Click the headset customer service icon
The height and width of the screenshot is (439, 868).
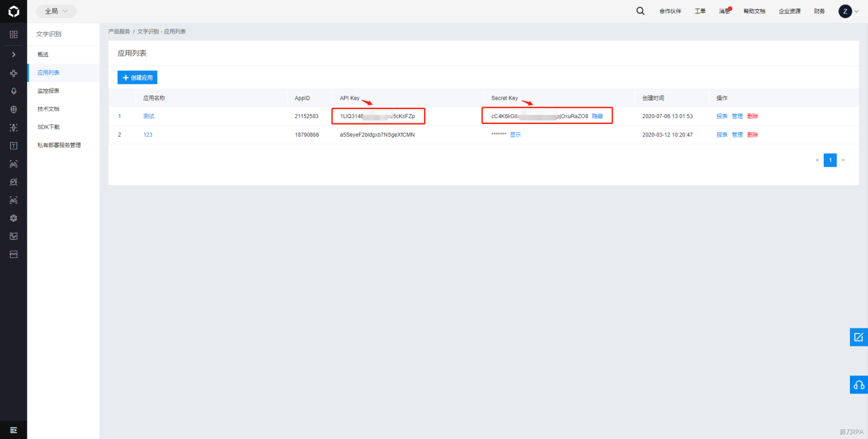[x=858, y=385]
